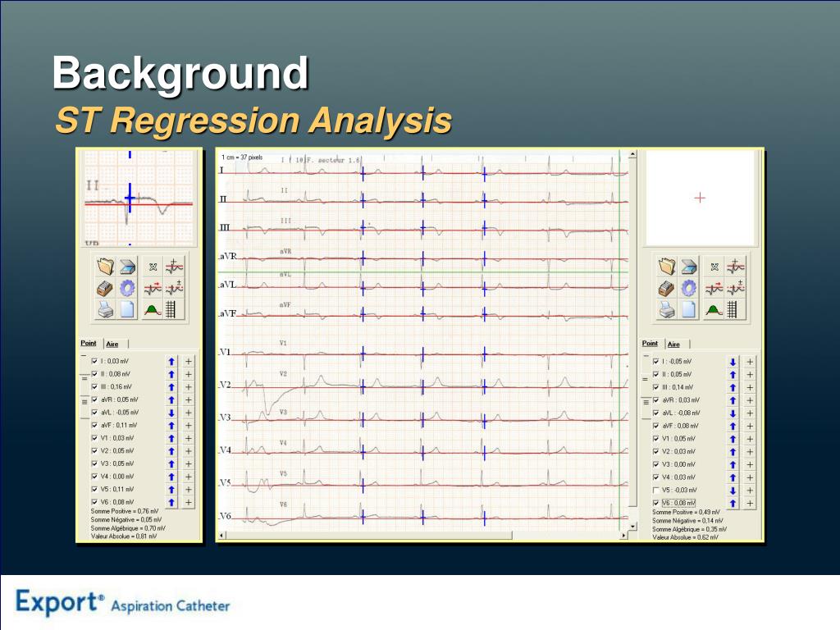
Task: Uncheck lead 'I : 0,03 mV' checkbox
Action: pyautogui.click(x=95, y=361)
